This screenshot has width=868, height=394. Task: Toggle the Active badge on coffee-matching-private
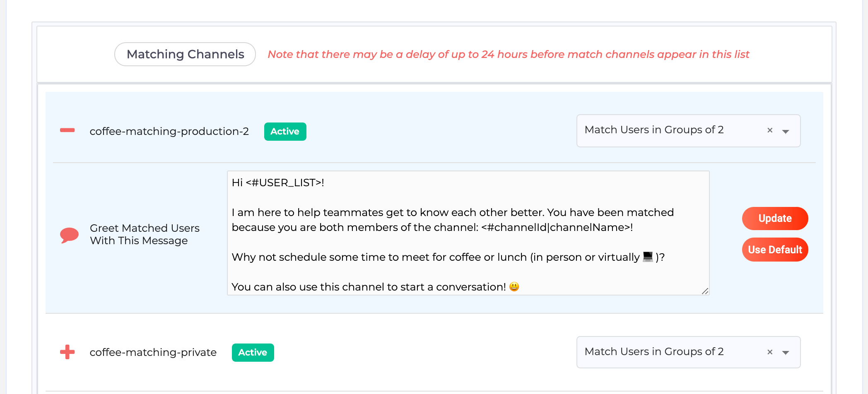[253, 352]
